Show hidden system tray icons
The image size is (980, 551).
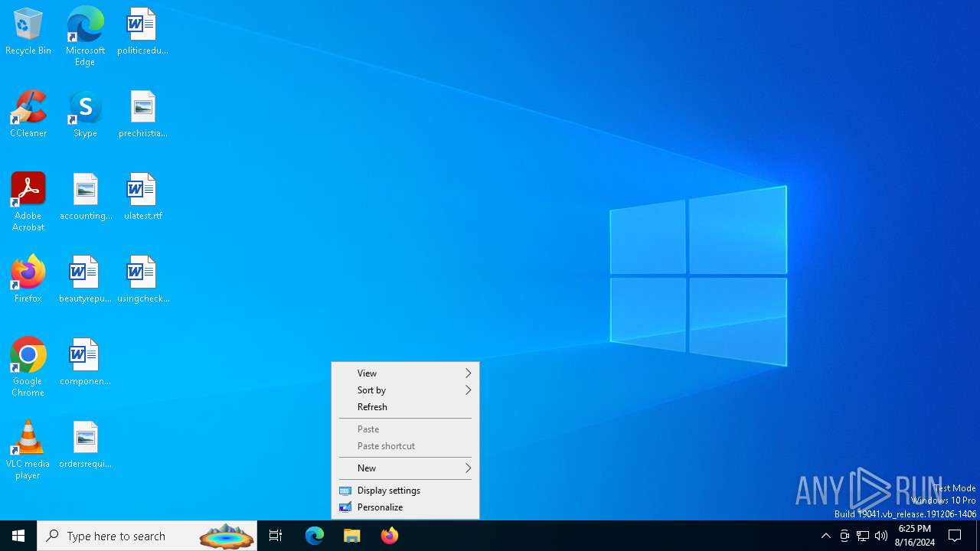coord(825,536)
